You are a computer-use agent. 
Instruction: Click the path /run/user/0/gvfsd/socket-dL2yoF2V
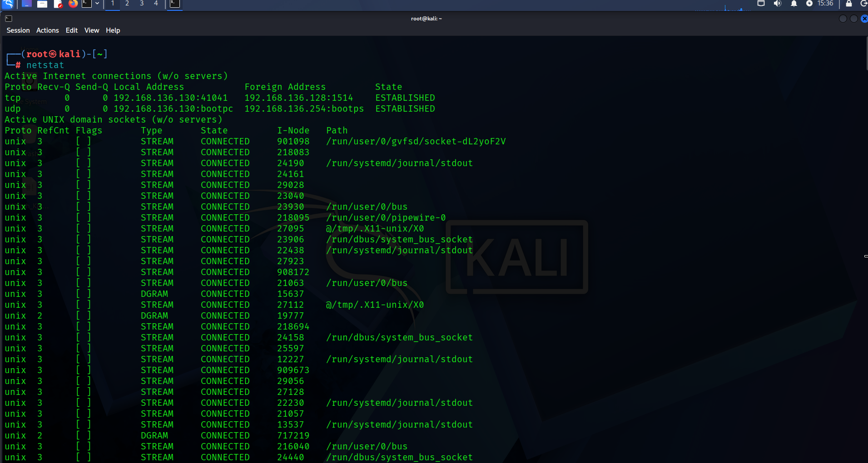416,142
